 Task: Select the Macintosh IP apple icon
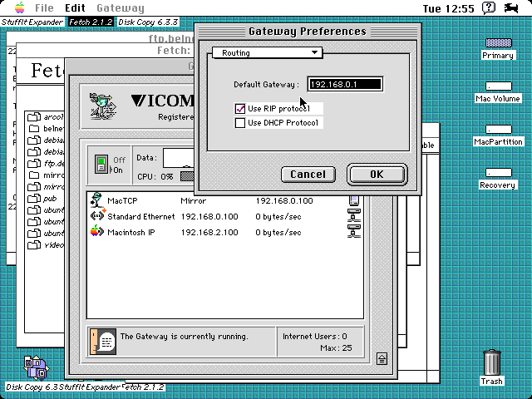click(x=96, y=231)
